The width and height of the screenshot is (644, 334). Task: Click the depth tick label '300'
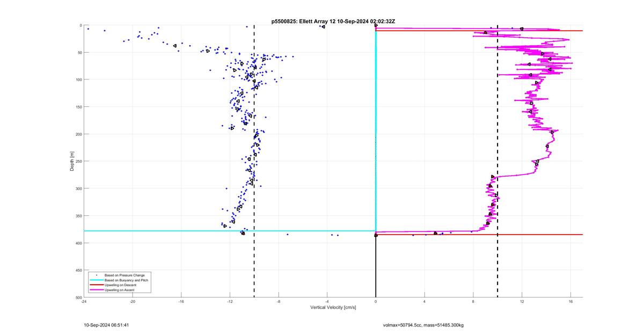coord(78,188)
